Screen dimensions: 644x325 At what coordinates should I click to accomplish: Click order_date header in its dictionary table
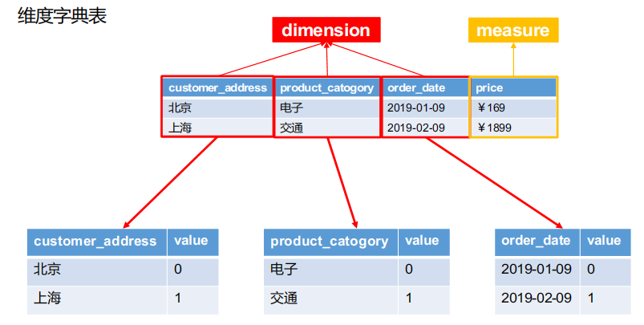coord(537,242)
